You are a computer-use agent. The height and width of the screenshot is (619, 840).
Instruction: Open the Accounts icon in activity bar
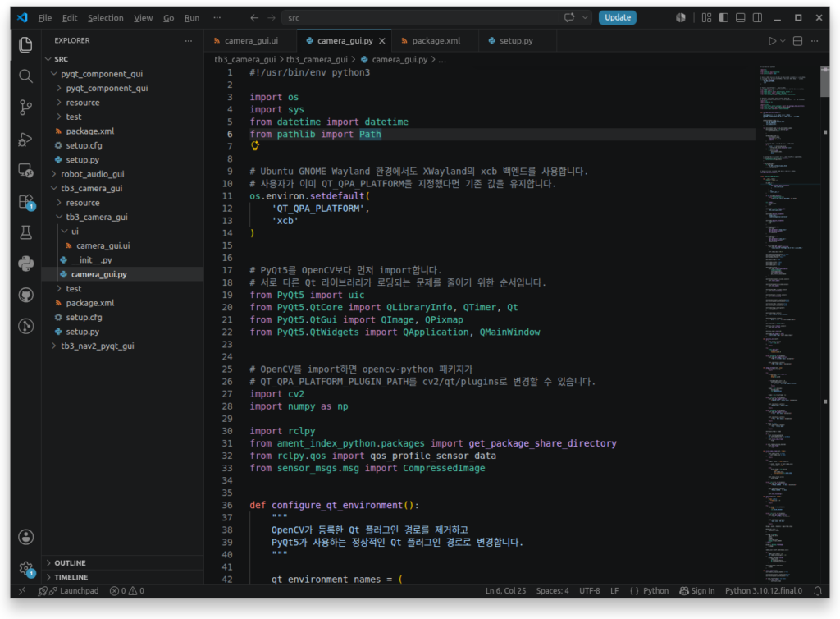point(25,537)
